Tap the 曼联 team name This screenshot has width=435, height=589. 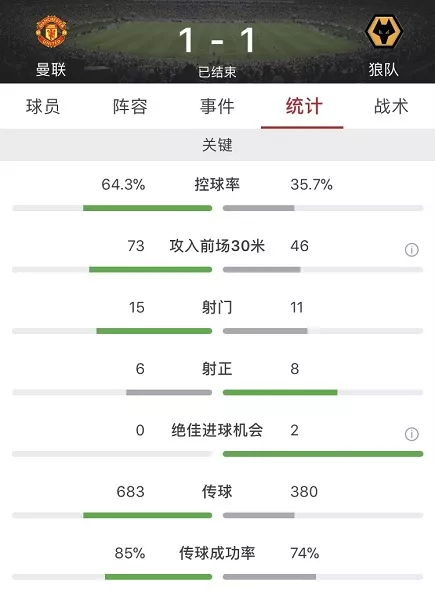[51, 70]
